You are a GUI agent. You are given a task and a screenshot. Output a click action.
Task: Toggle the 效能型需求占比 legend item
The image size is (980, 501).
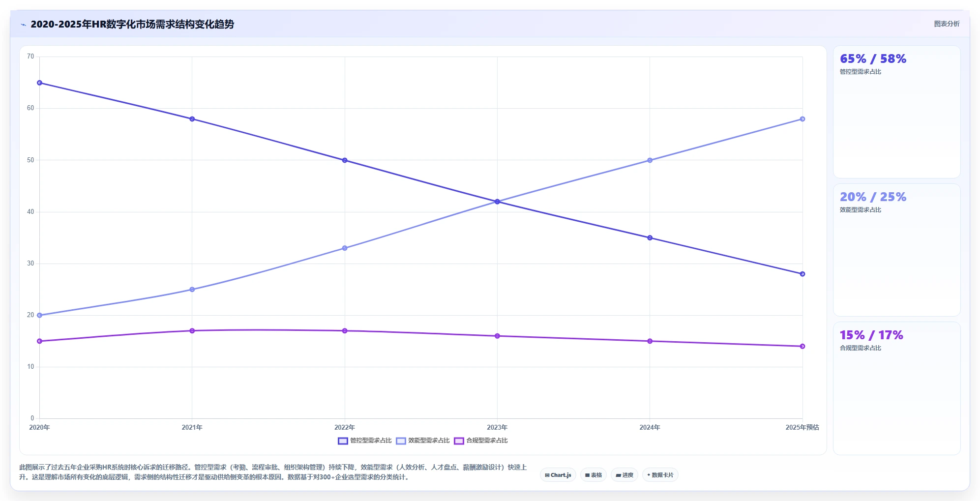423,441
